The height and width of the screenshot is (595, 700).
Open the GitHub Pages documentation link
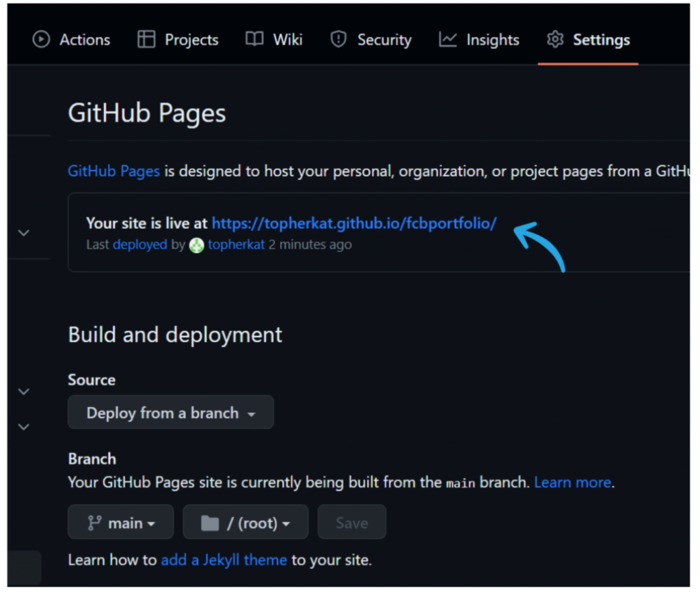click(x=114, y=171)
